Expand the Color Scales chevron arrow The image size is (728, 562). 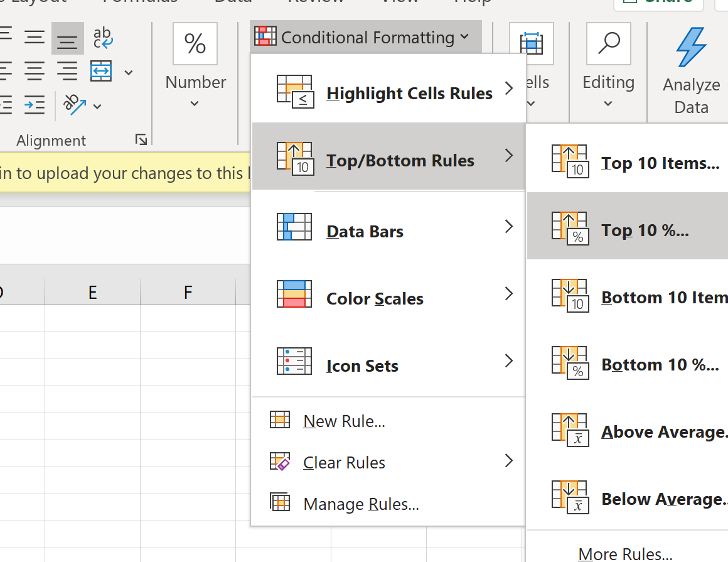[509, 293]
